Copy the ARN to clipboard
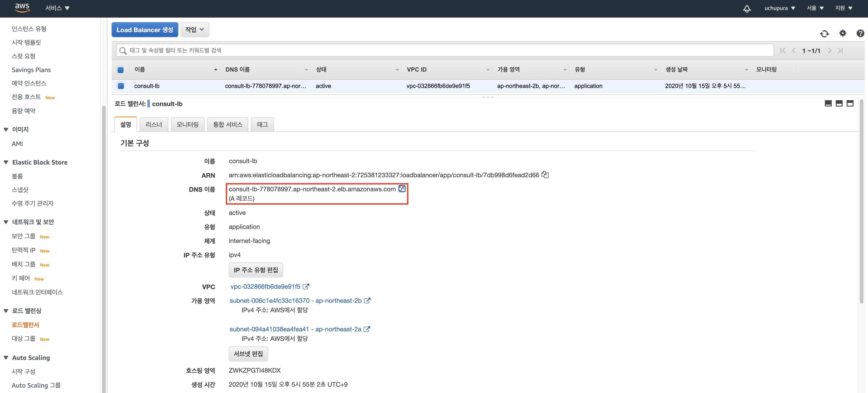868x393 pixels. click(545, 175)
